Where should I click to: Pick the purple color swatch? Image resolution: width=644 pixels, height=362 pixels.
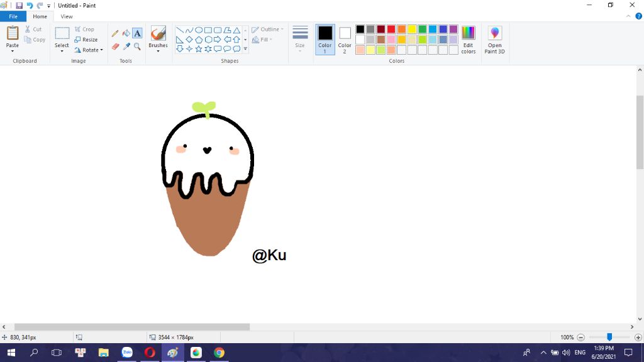tap(453, 29)
